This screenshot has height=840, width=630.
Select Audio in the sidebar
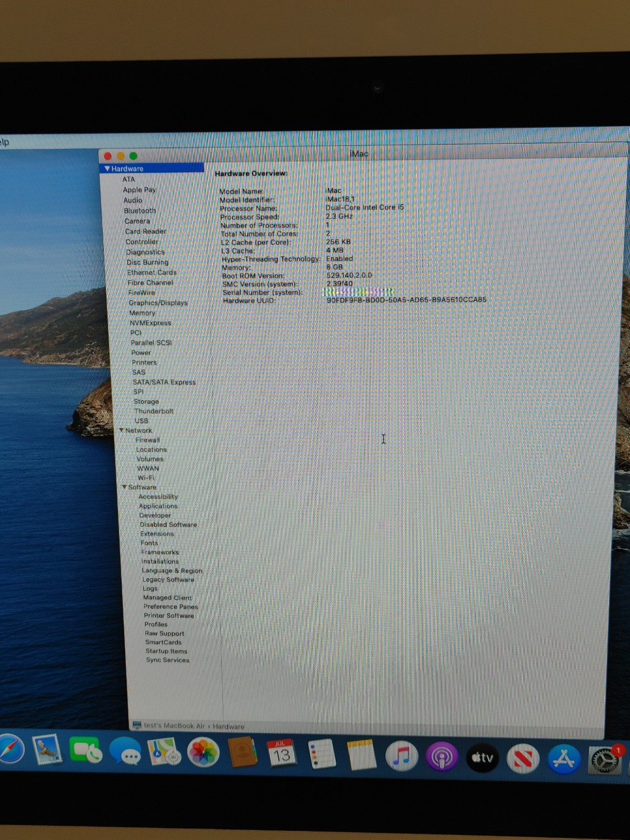(133, 200)
